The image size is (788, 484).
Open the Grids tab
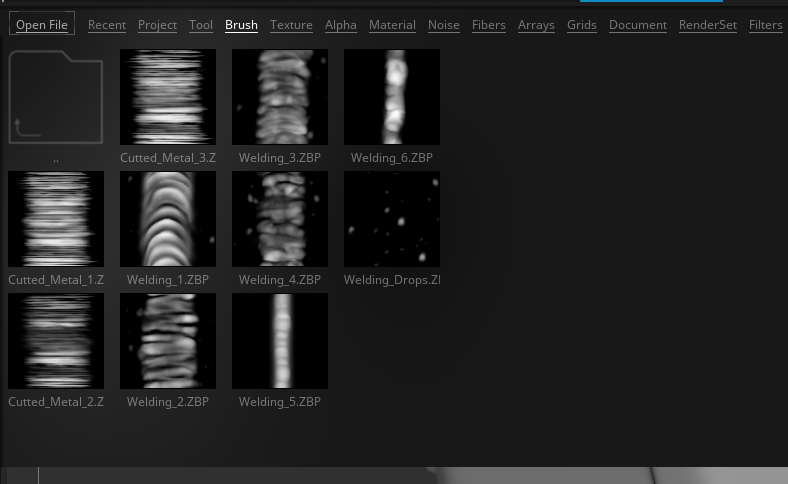[x=581, y=25]
